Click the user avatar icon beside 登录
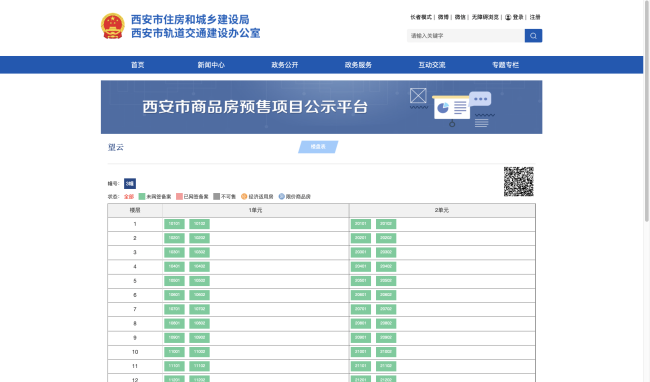 pos(508,17)
